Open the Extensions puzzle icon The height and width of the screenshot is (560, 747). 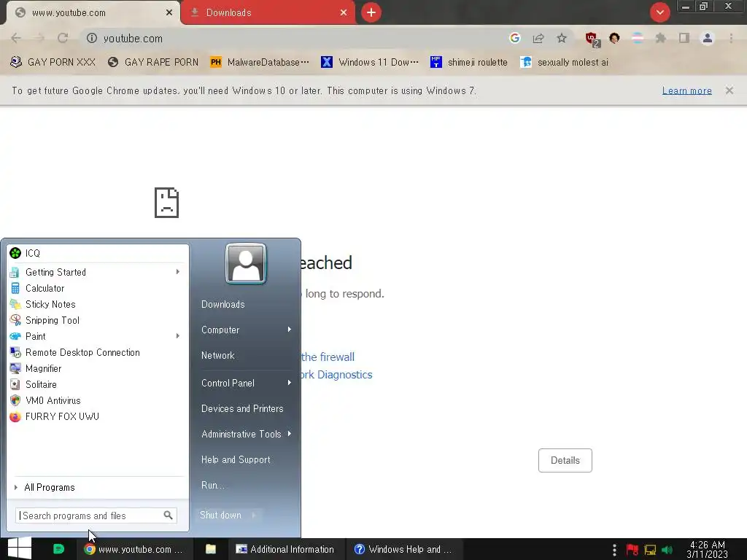661,38
